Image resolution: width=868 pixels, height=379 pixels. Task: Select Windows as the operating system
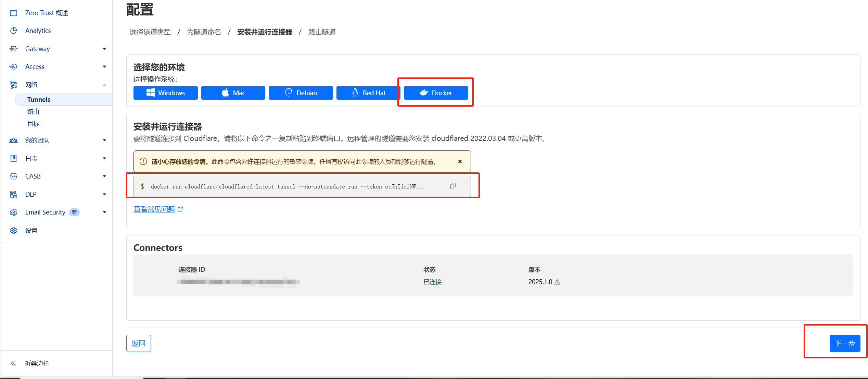click(165, 93)
